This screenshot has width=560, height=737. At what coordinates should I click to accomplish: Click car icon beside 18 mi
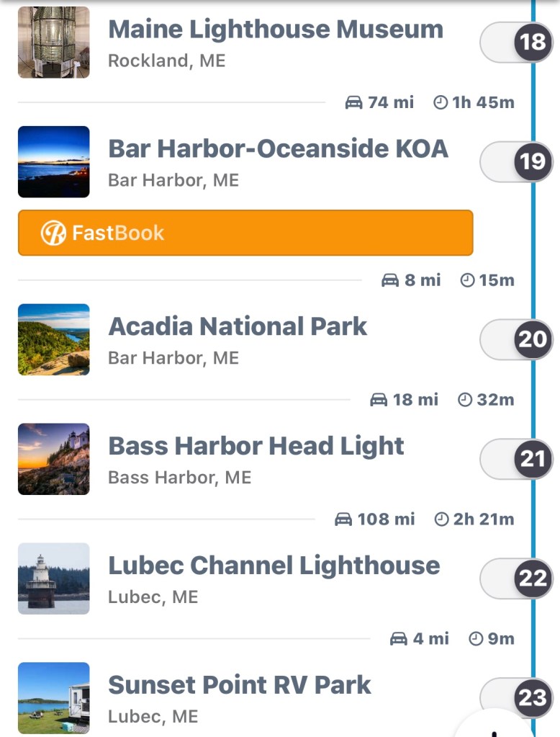click(379, 399)
